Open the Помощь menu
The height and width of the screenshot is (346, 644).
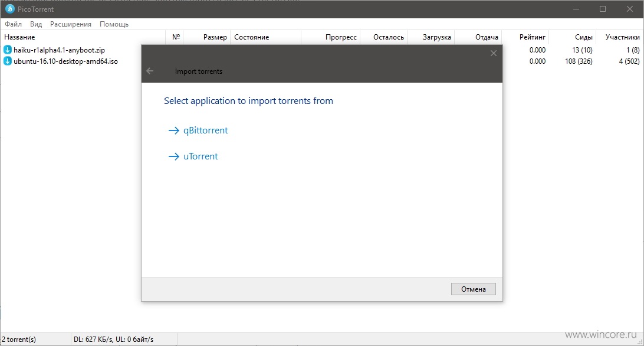pos(114,24)
